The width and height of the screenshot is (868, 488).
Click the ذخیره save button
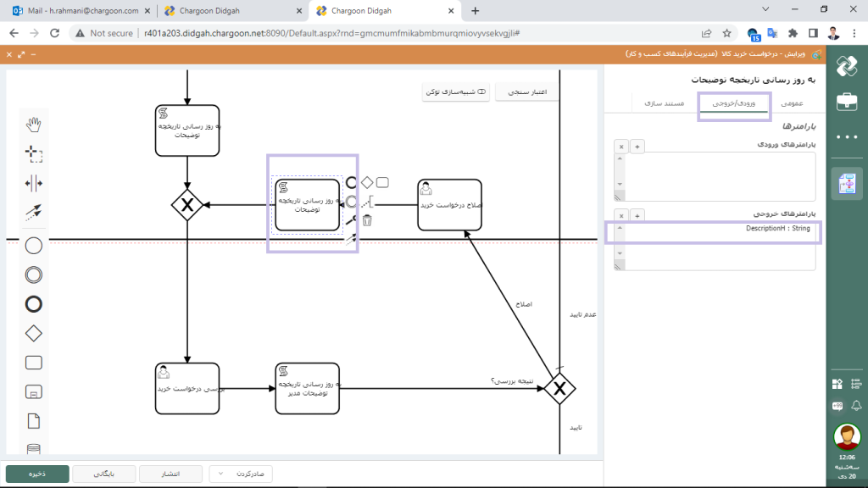[36, 474]
